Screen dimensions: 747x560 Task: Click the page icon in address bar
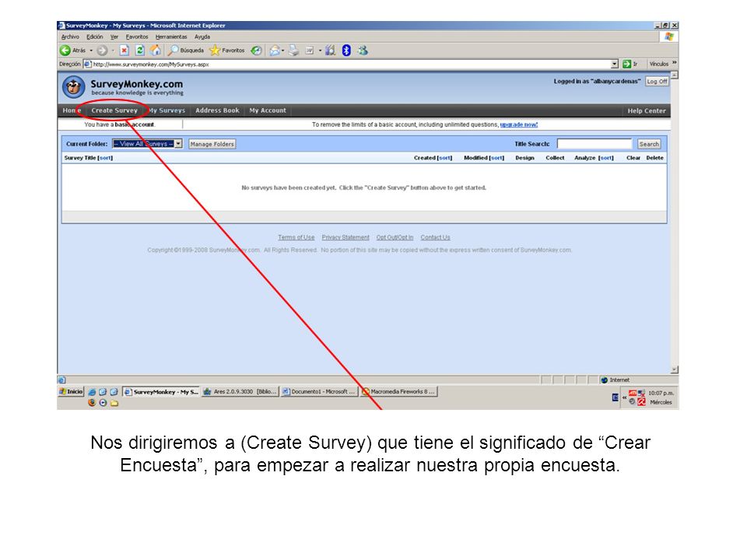[88, 64]
